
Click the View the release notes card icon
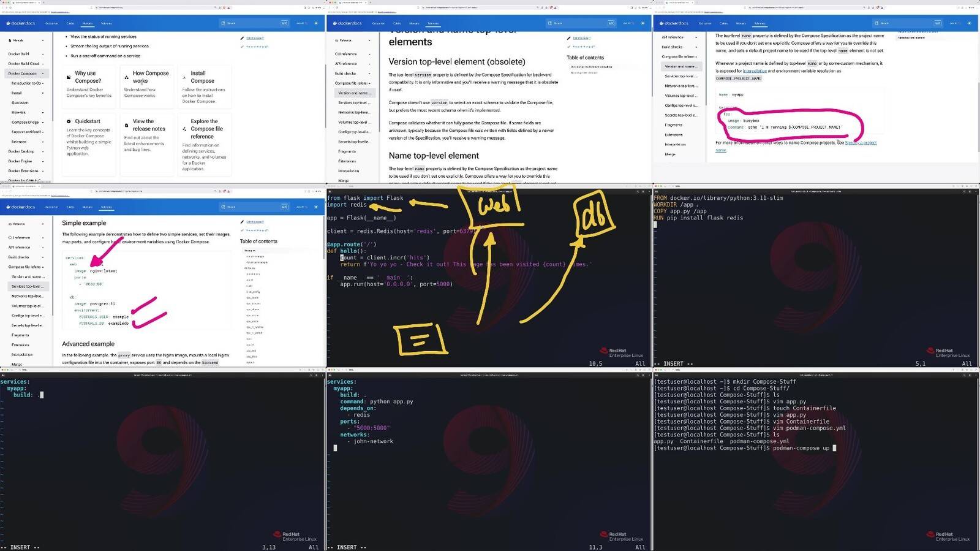point(127,125)
